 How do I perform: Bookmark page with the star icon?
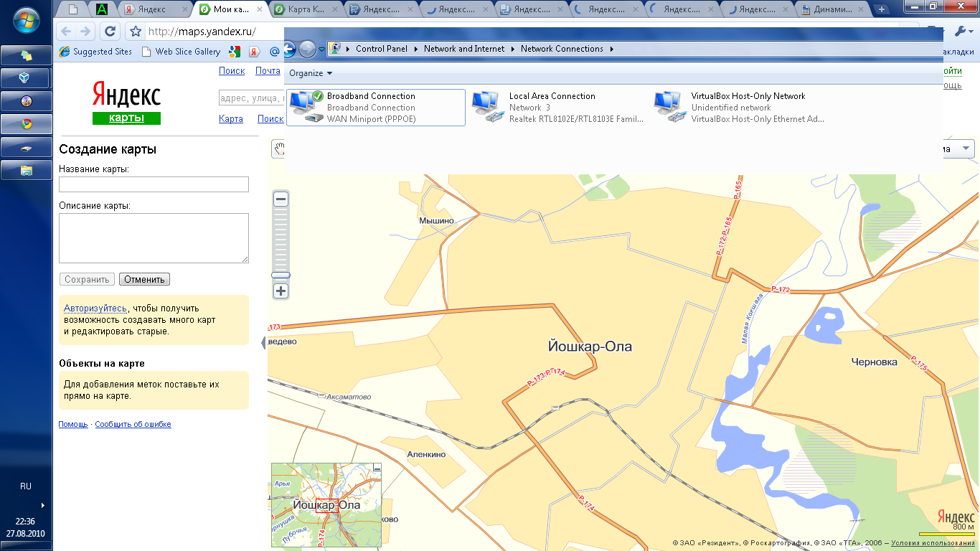[135, 32]
